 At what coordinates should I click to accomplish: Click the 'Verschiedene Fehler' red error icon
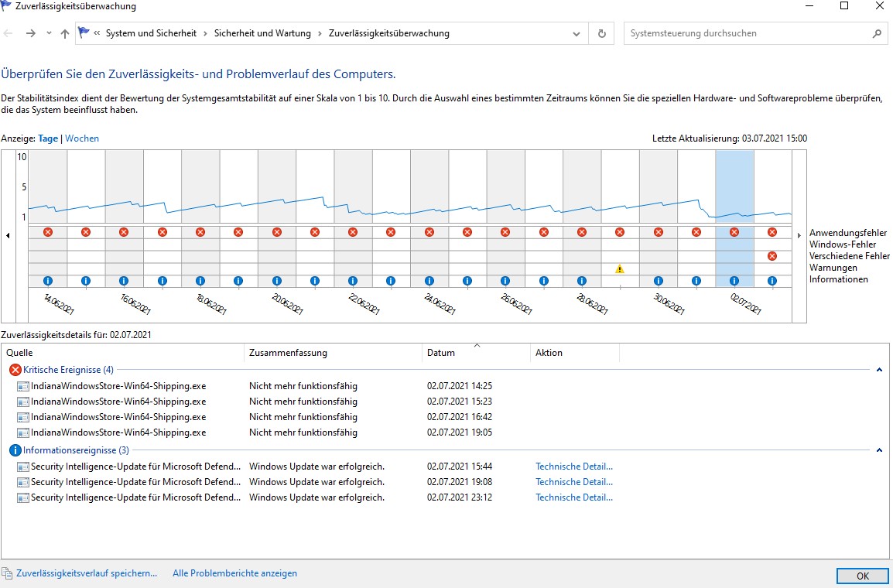[x=772, y=256]
